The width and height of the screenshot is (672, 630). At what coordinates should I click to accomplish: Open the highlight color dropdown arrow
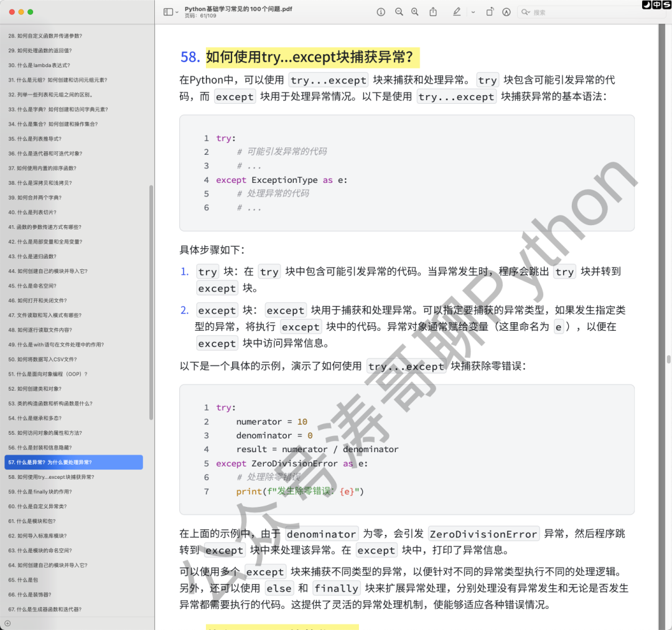473,12
